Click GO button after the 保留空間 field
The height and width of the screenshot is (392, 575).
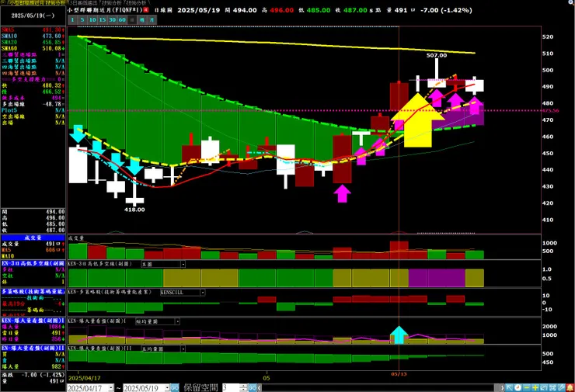pos(253,388)
